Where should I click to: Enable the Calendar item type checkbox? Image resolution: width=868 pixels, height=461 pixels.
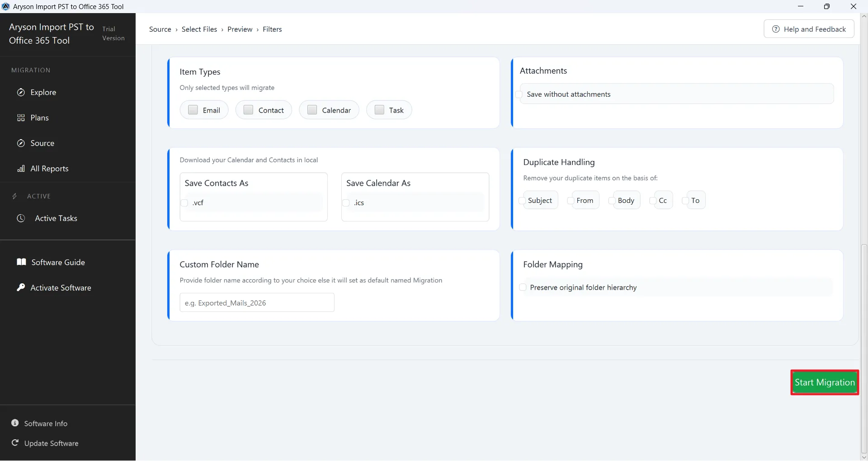[x=312, y=110]
